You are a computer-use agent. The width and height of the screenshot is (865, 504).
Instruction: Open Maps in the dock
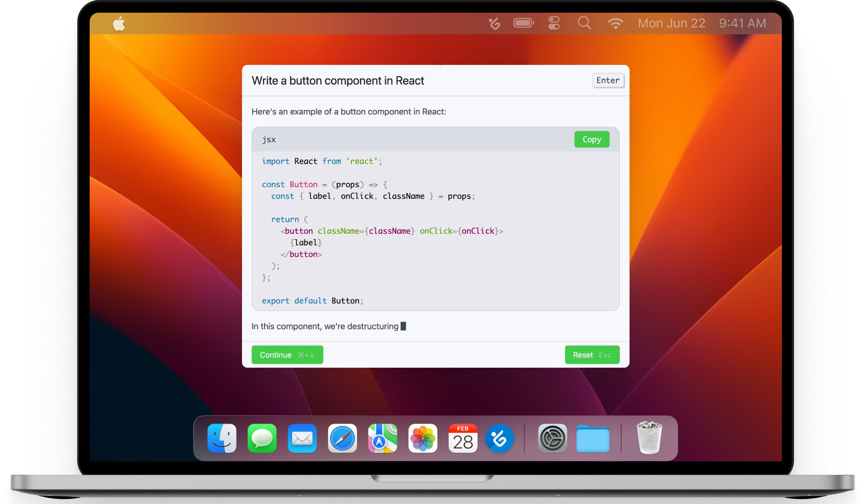[382, 438]
